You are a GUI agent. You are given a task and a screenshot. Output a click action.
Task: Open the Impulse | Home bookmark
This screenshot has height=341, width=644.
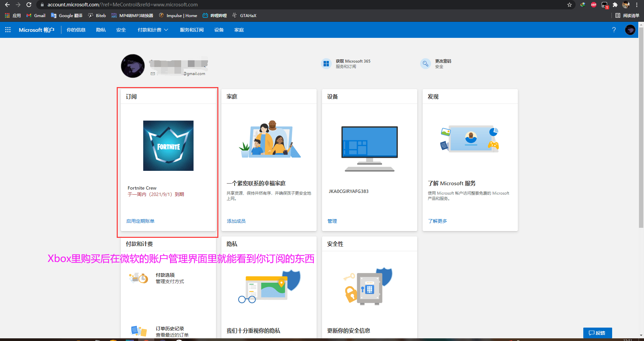point(178,15)
